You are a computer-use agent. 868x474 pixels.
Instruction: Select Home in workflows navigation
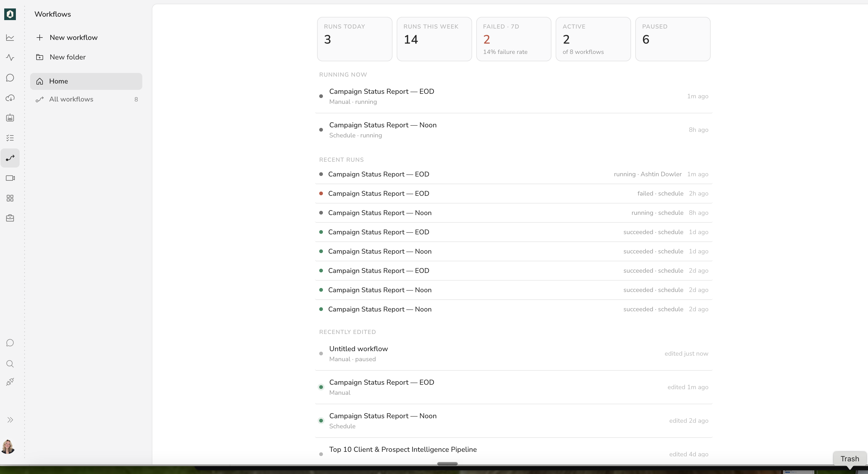pyautogui.click(x=86, y=81)
